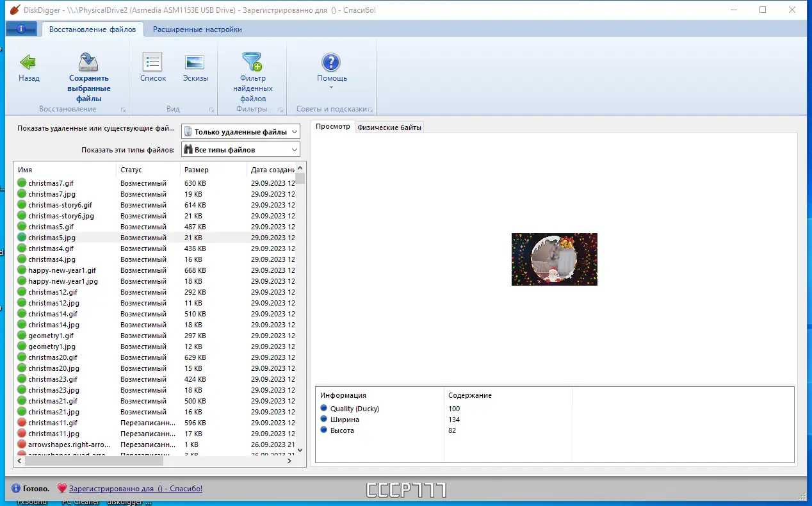Sort file list by Размер column header

click(x=213, y=170)
